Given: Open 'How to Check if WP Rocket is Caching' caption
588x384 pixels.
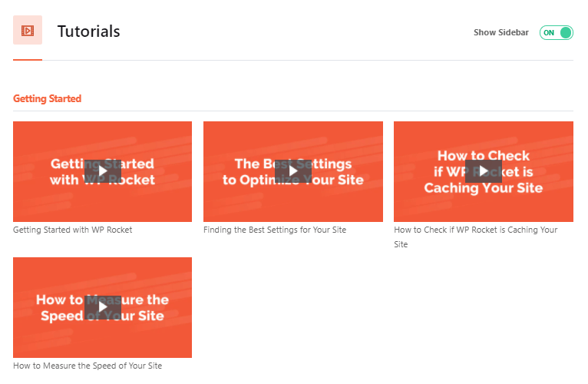Looking at the screenshot, I should [475, 237].
